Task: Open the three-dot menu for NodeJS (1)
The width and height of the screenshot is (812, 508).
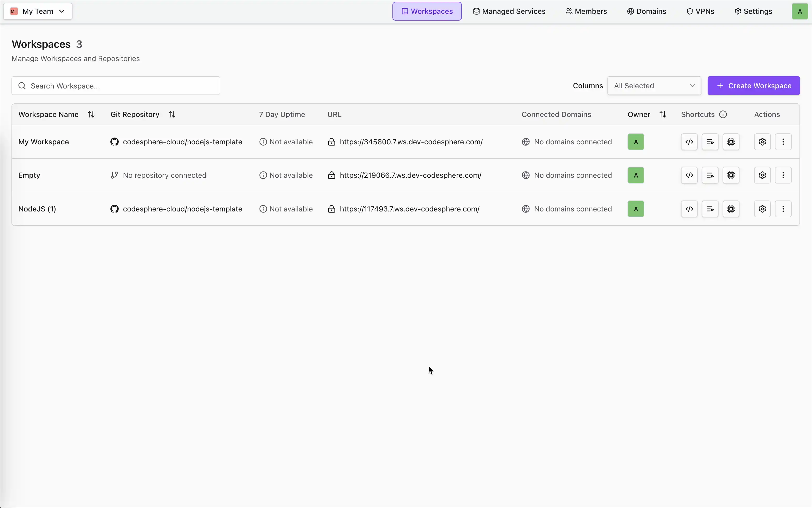Action: pos(783,209)
